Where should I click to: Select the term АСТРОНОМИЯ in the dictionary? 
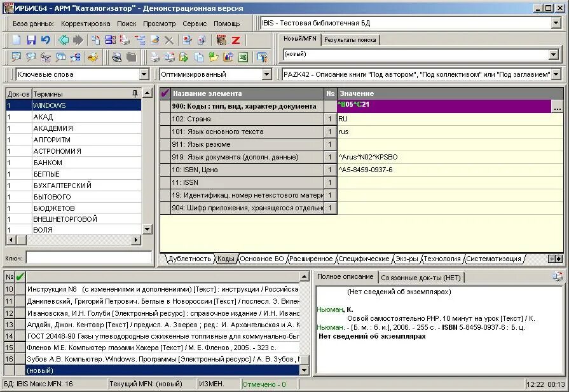74,151
